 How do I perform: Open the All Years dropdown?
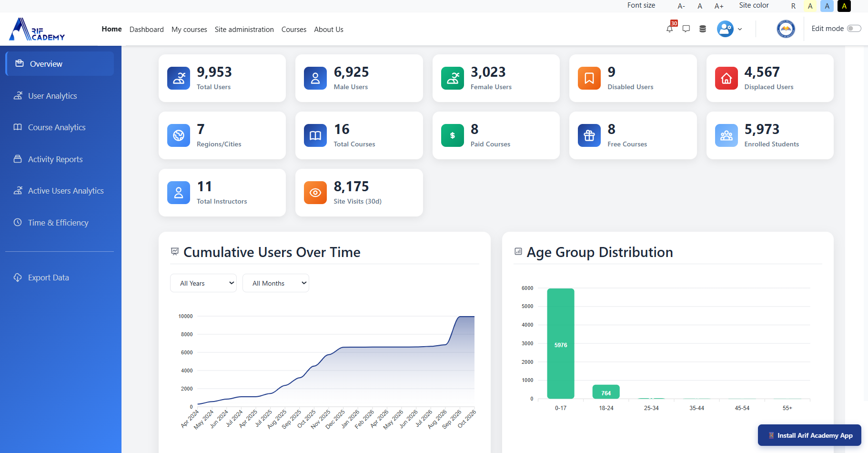click(x=203, y=283)
